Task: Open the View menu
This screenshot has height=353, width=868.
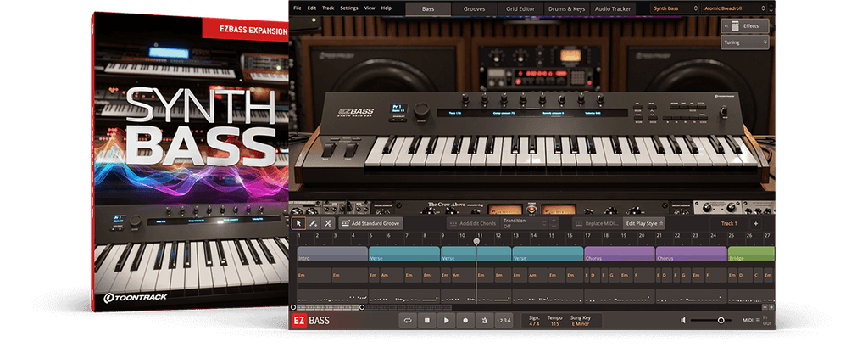Action: click(x=370, y=8)
